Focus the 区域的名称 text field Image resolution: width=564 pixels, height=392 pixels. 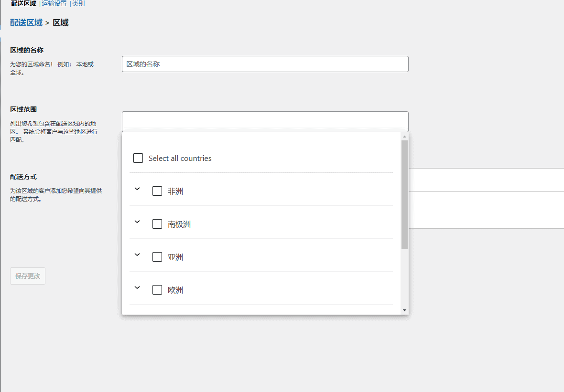(265, 64)
